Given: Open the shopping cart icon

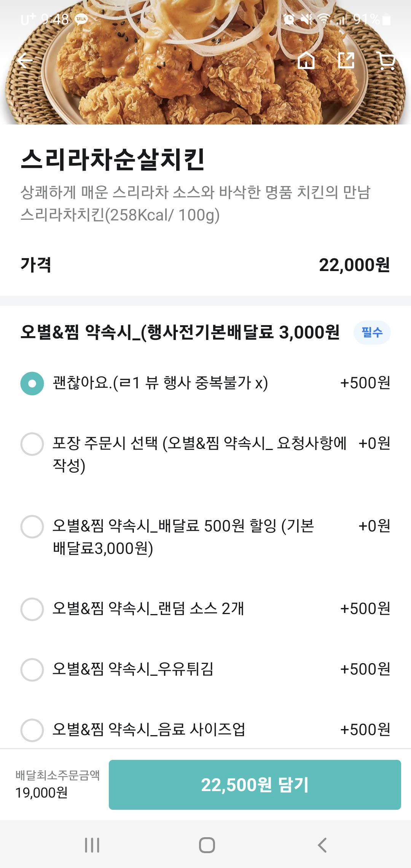Looking at the screenshot, I should point(387,61).
